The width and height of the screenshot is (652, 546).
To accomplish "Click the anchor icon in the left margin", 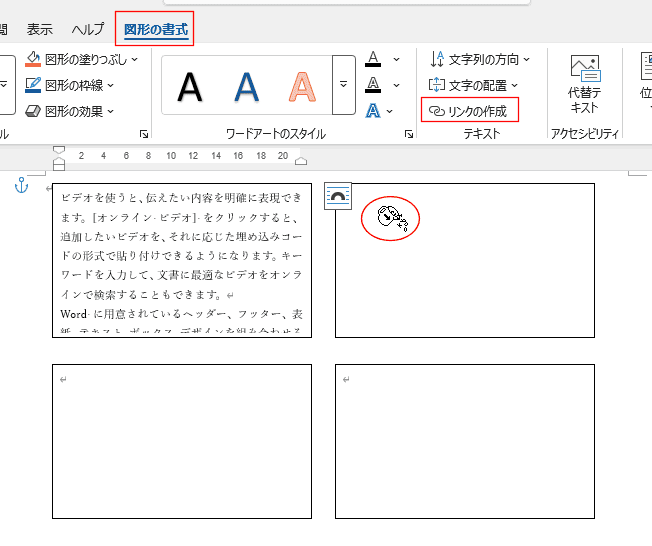I will tap(22, 185).
